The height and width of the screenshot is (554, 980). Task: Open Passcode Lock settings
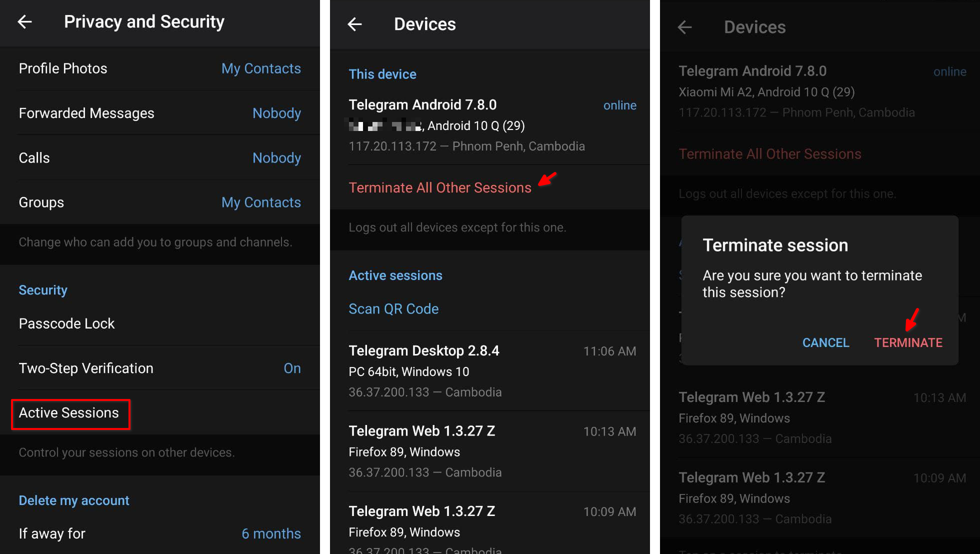click(x=160, y=323)
